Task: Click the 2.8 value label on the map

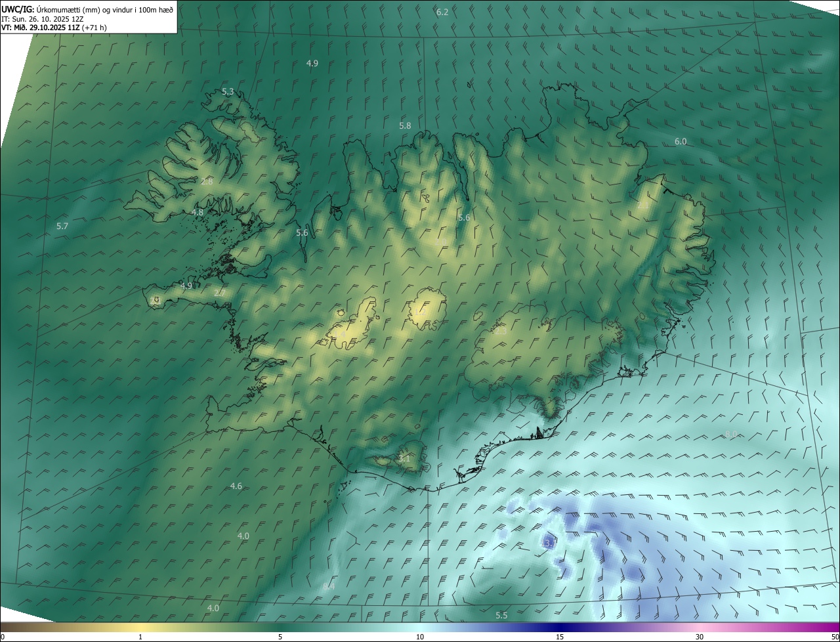Action: [x=207, y=181]
